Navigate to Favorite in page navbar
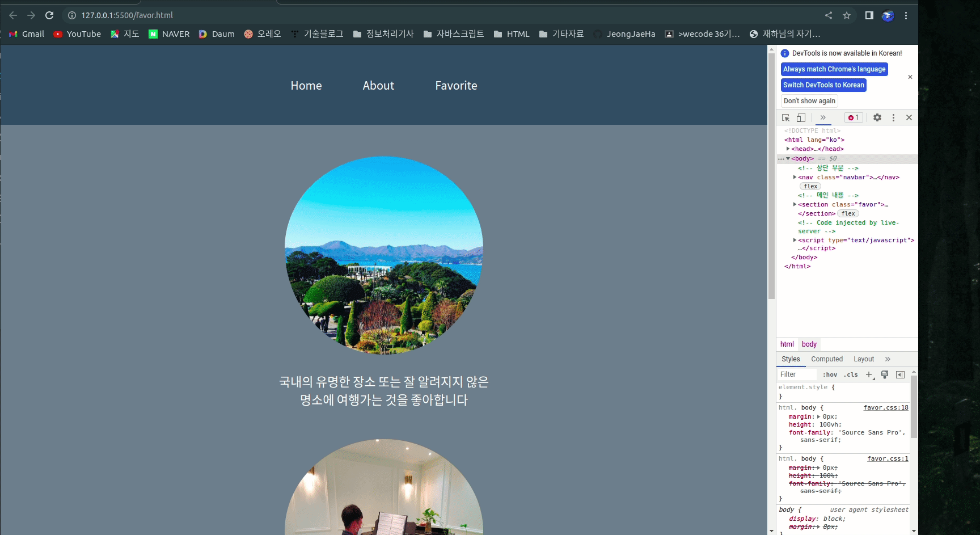 click(x=456, y=86)
